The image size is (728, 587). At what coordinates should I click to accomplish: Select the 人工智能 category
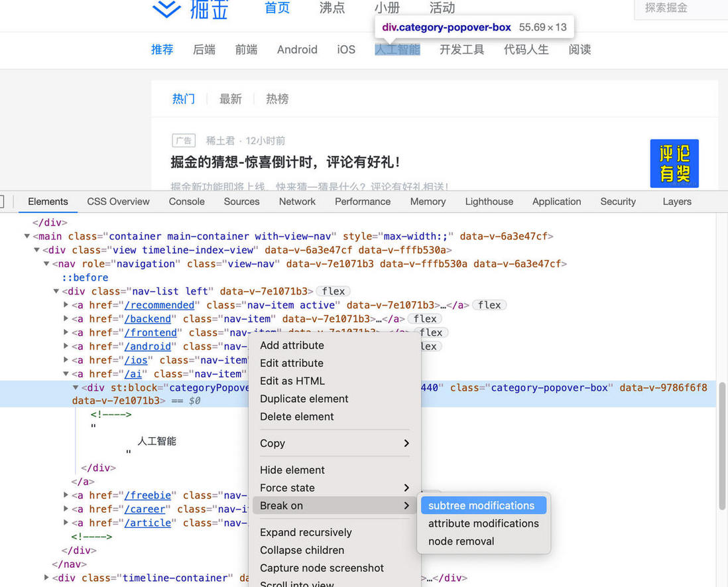pyautogui.click(x=397, y=49)
